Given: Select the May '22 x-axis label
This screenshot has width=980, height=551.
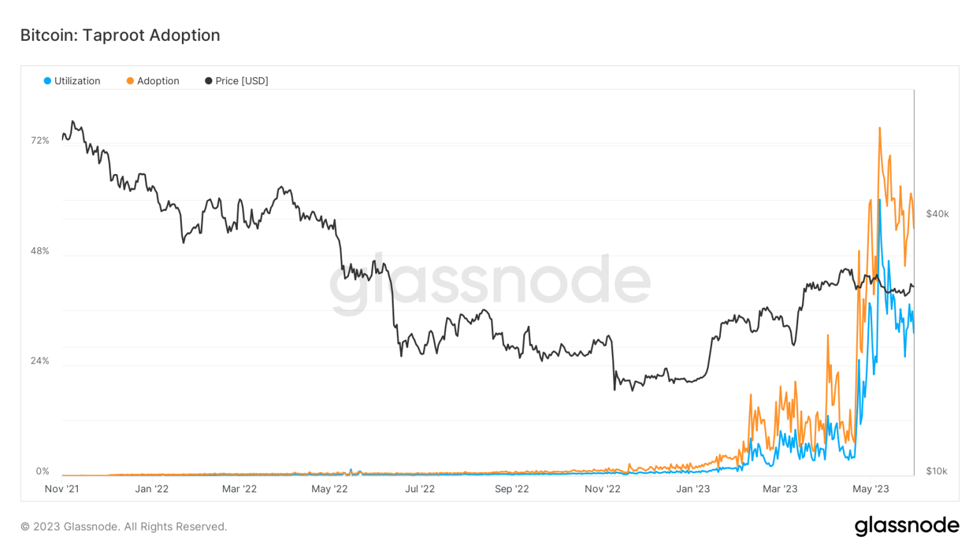Looking at the screenshot, I should coord(329,489).
